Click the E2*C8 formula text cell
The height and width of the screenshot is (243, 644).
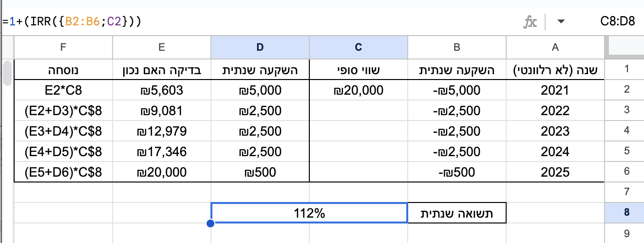(x=63, y=90)
